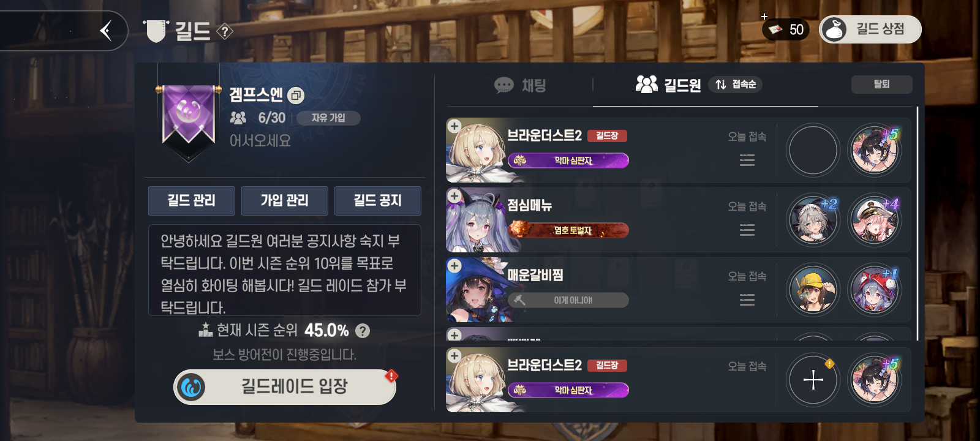Click plus icon on 점심메뉴 member portrait

tap(454, 196)
